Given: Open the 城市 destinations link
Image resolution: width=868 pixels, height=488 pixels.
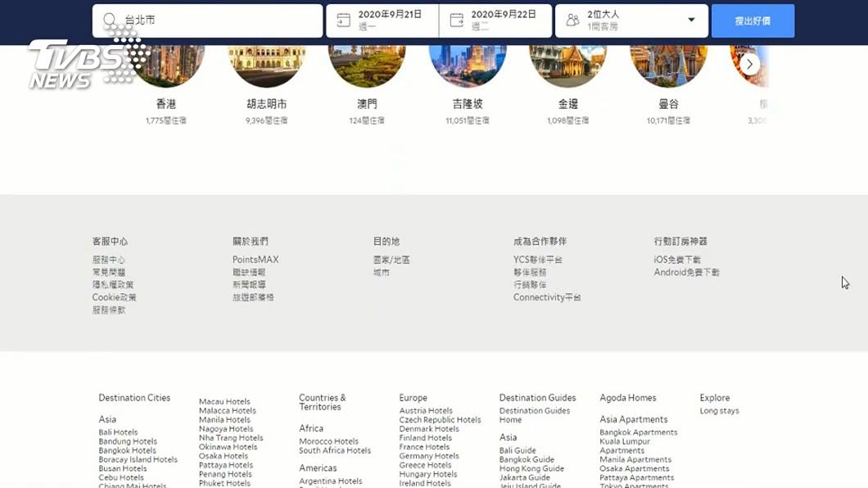Looking at the screenshot, I should [382, 272].
